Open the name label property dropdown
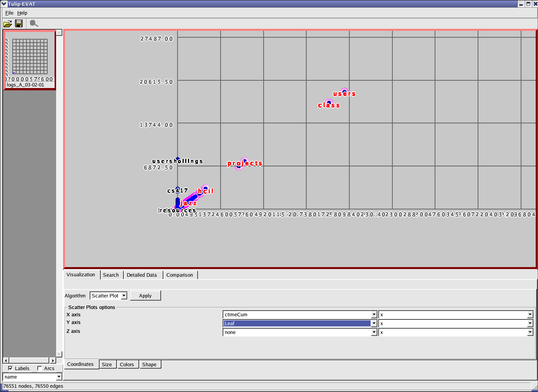538x392 pixels. (59, 377)
